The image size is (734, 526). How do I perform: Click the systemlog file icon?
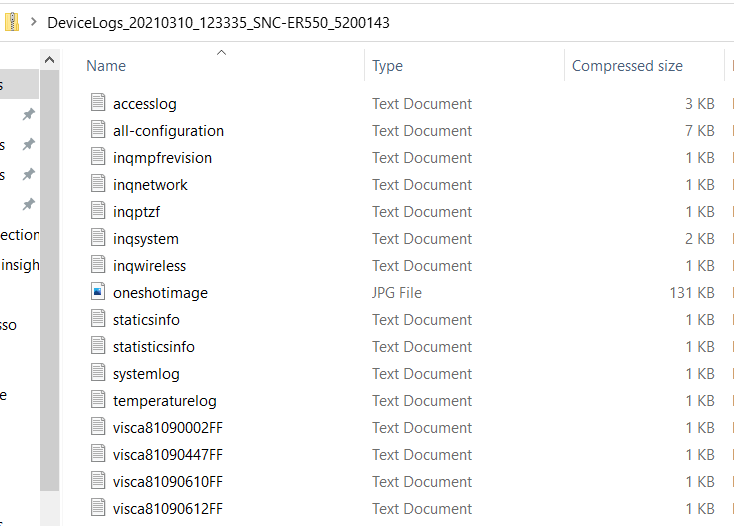click(x=97, y=373)
